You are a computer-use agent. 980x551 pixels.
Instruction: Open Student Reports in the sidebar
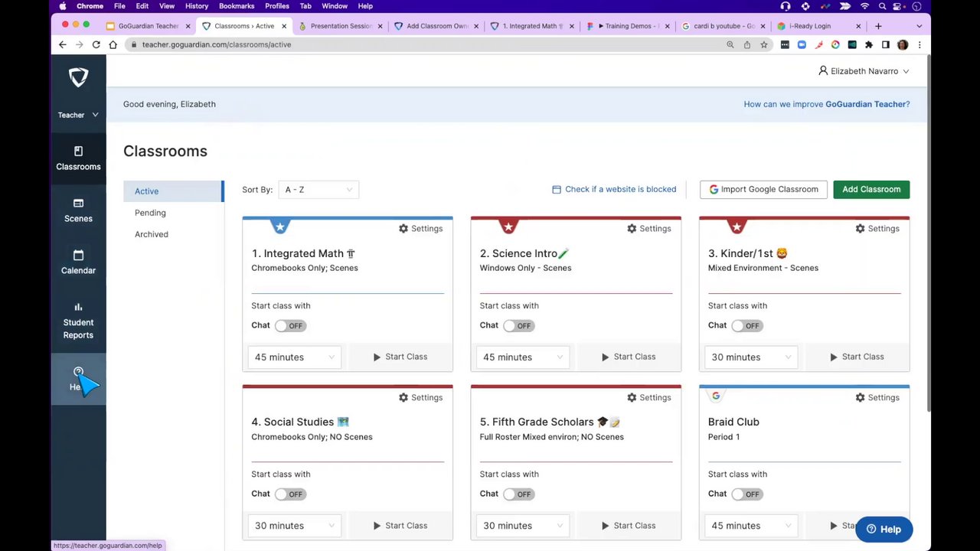pos(78,321)
